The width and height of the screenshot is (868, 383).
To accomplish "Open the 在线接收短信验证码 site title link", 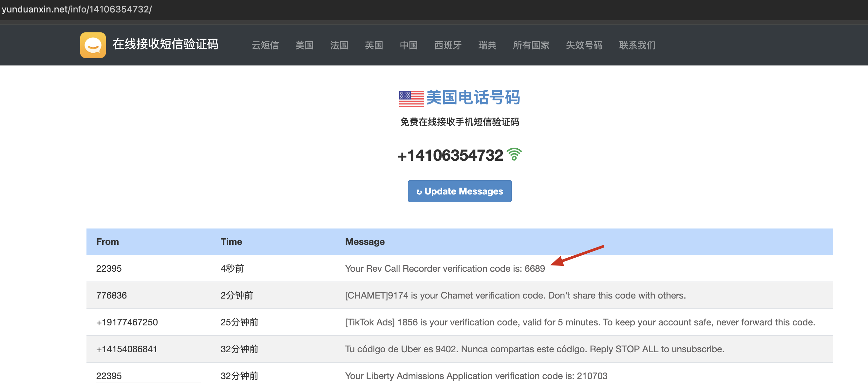I will click(x=165, y=44).
